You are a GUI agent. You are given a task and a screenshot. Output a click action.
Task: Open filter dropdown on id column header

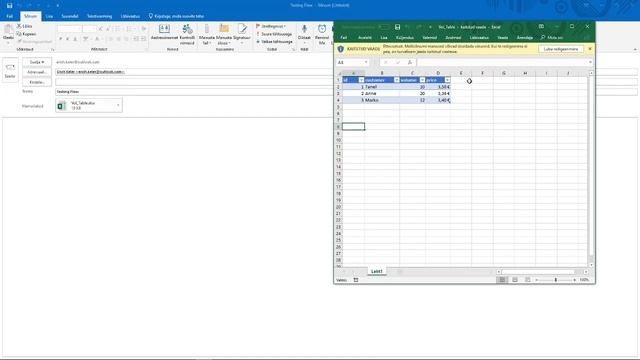(x=361, y=80)
